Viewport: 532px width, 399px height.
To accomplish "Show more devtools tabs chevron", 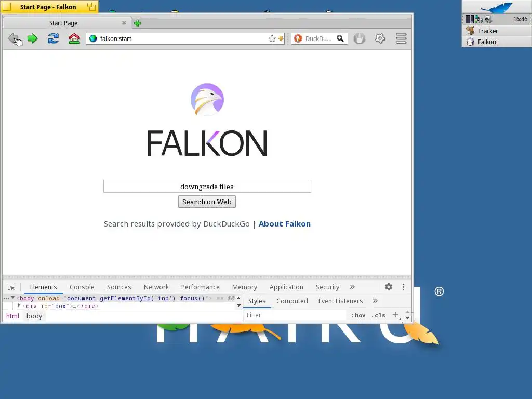I will pyautogui.click(x=352, y=287).
